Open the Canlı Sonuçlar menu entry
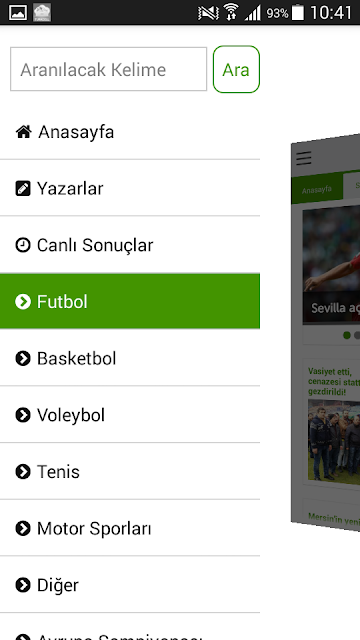Image resolution: width=360 pixels, height=640 pixels. click(130, 245)
